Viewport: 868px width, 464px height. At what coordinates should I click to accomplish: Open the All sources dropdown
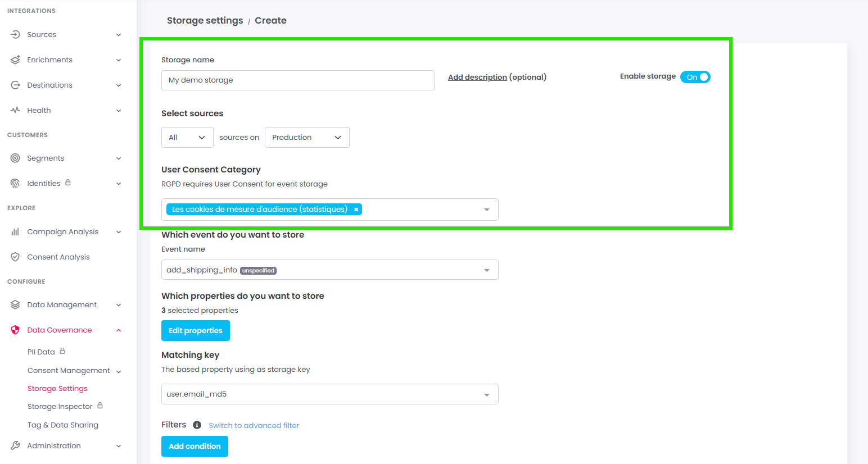coord(187,138)
